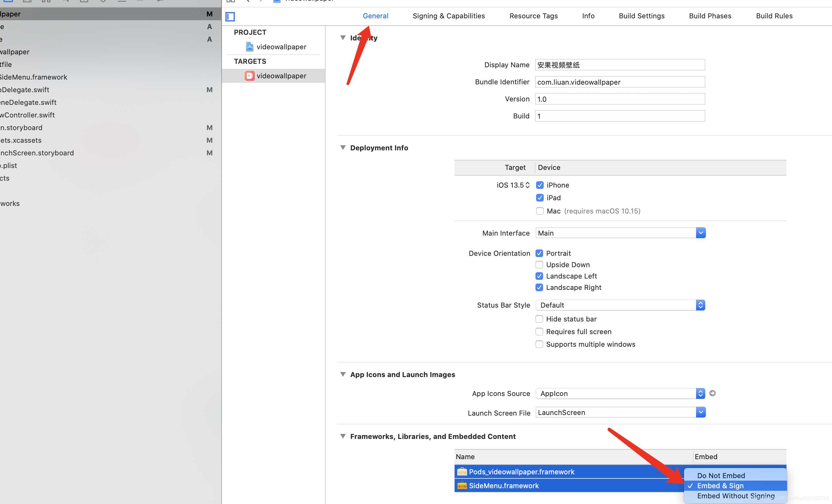Collapse the Deployment Info section
The image size is (832, 504).
click(x=343, y=147)
